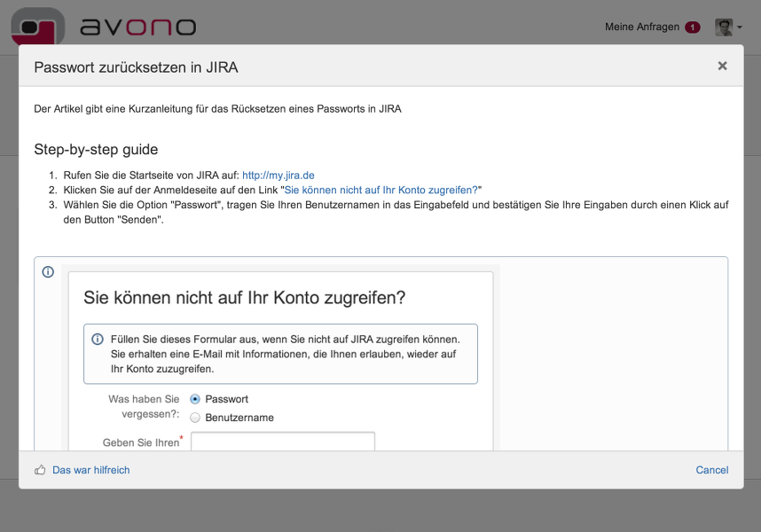Open the http://my.jira.de link
This screenshot has width=761, height=532.
point(279,176)
